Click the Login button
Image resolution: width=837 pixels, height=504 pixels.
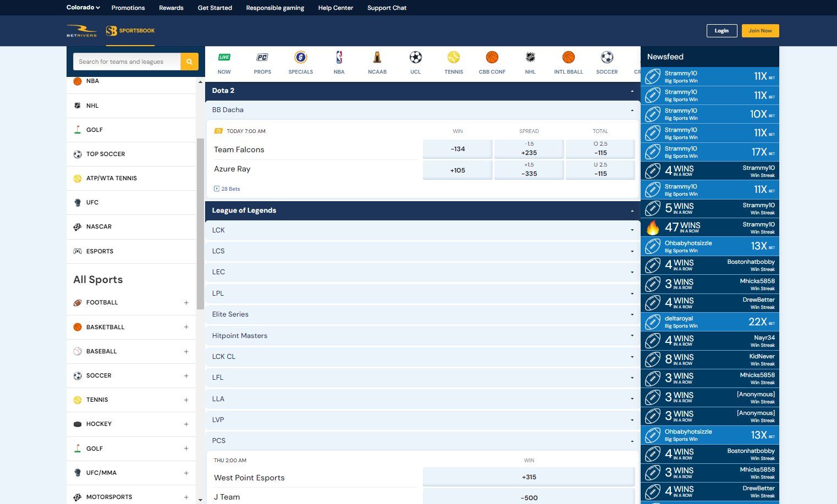pos(722,31)
